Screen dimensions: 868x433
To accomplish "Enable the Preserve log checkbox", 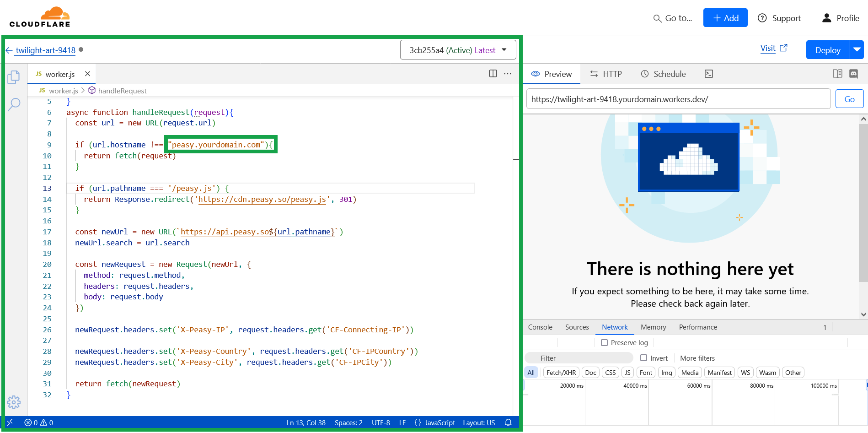I will point(605,342).
